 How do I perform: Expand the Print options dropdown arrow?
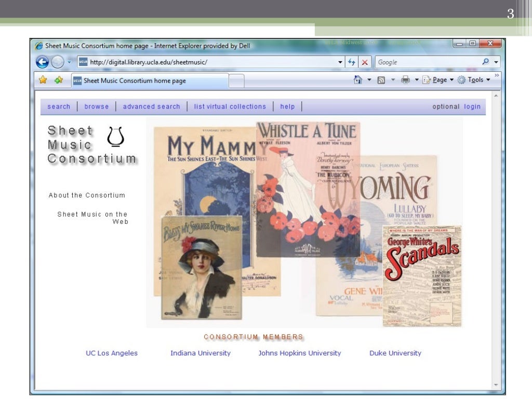tap(417, 79)
